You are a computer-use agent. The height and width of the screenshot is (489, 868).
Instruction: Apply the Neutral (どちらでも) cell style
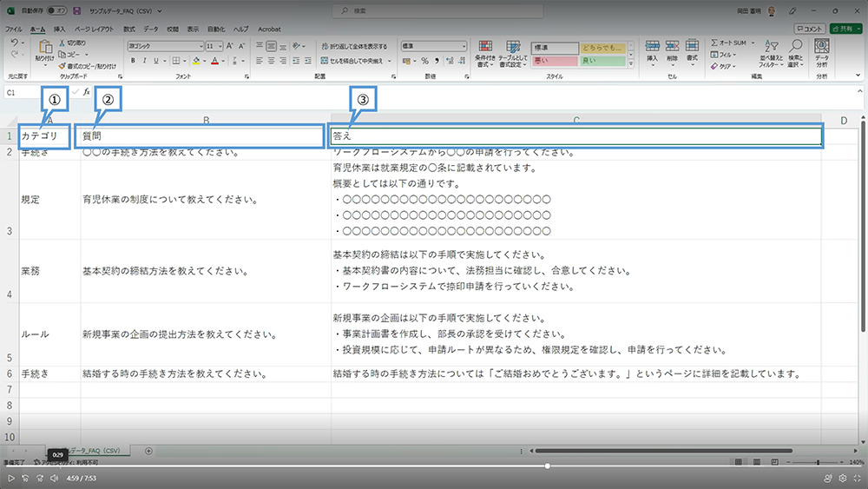click(x=602, y=48)
